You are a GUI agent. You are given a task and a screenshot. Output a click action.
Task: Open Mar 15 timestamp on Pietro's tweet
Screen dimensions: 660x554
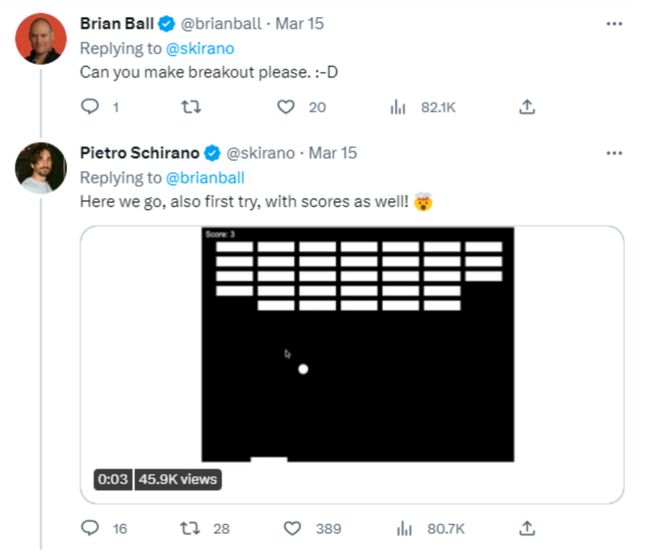(333, 153)
